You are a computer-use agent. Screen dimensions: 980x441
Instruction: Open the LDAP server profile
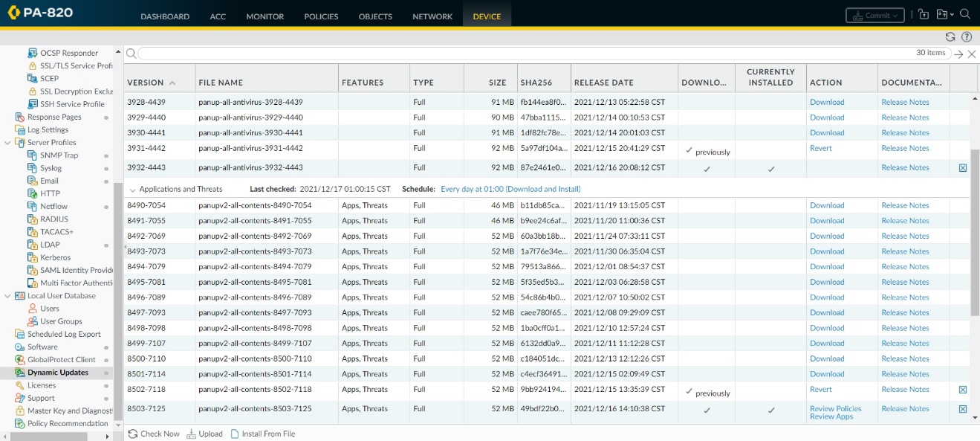tap(50, 245)
